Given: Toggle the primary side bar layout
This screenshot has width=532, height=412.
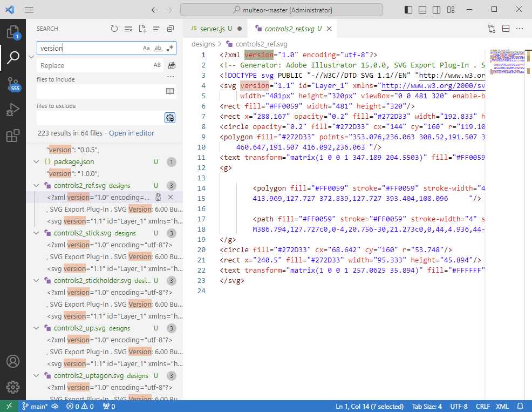Looking at the screenshot, I should point(408,10).
